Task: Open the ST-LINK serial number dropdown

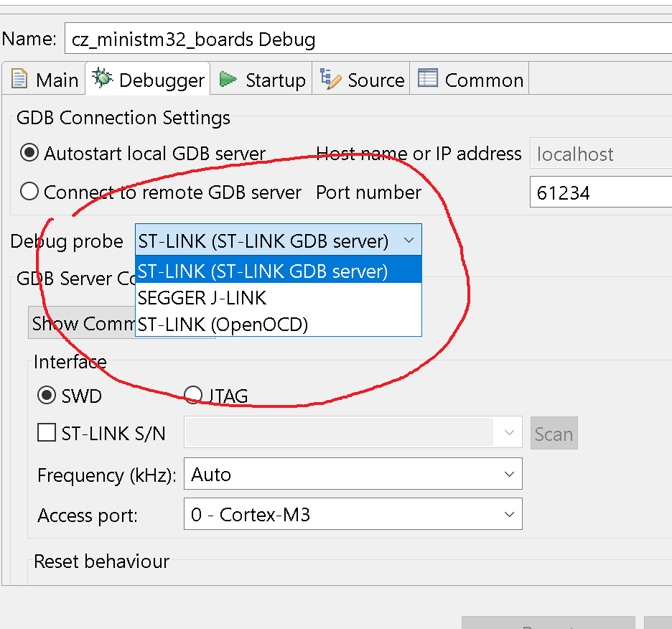Action: [353, 433]
